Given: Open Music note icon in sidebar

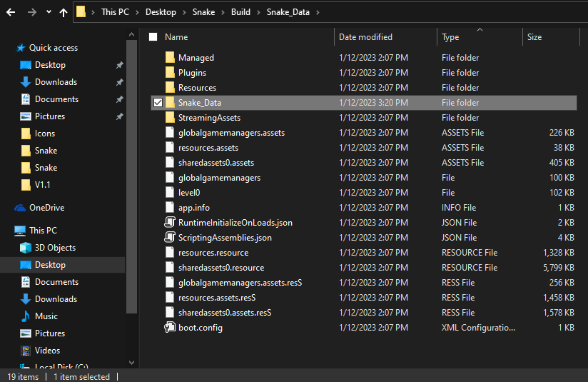Looking at the screenshot, I should [x=26, y=316].
